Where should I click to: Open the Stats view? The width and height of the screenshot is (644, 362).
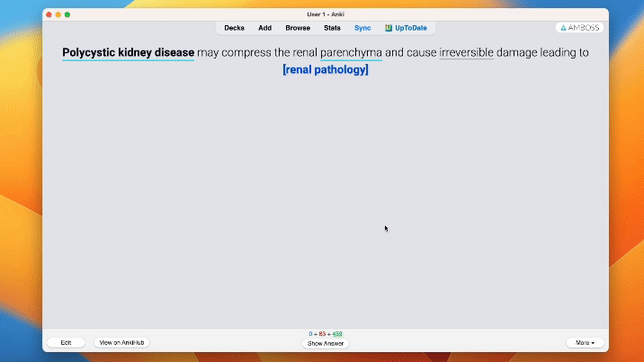pos(332,28)
